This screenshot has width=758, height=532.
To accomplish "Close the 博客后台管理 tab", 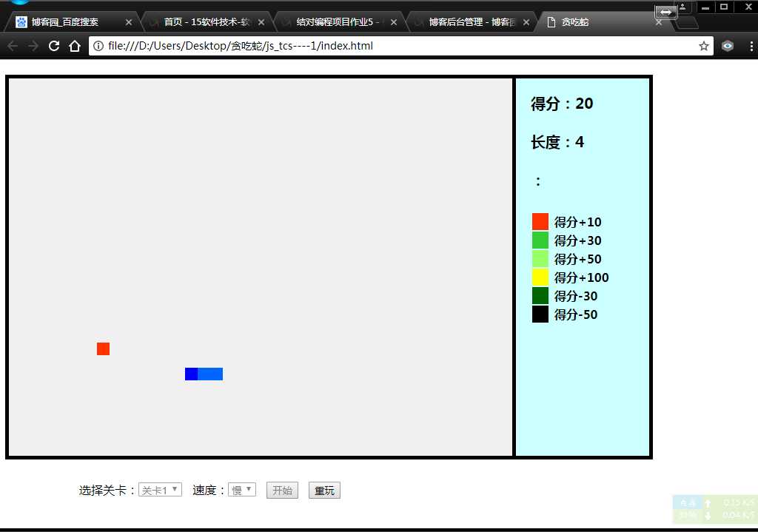I will [526, 22].
